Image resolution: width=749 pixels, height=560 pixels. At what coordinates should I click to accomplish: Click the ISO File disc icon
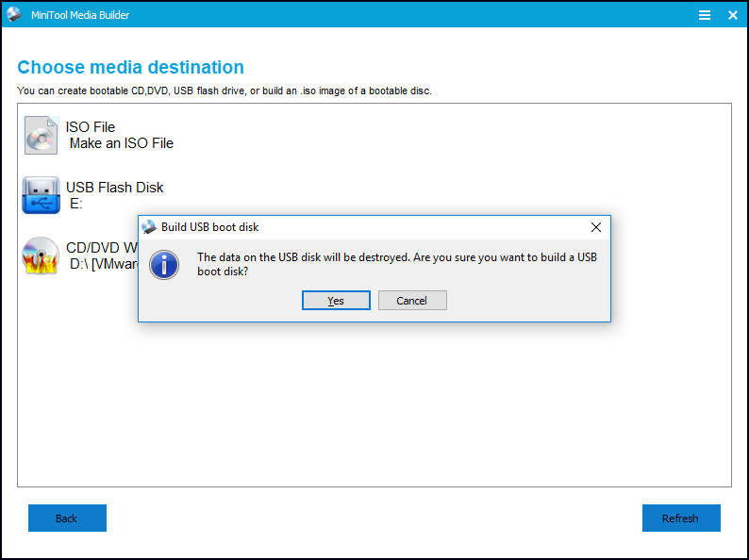[42, 135]
